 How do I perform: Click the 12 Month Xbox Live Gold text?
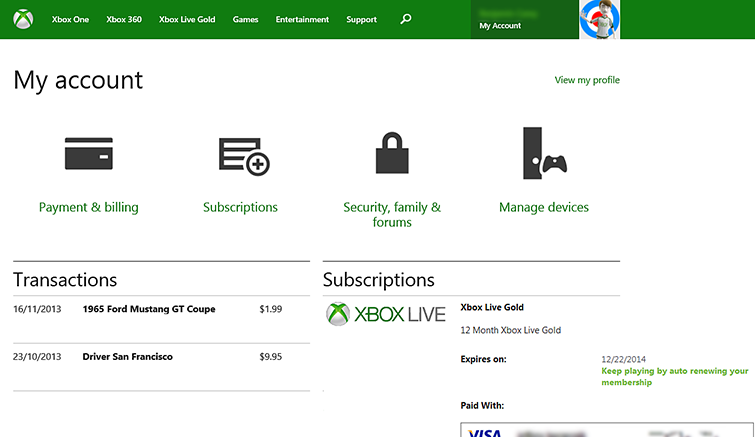point(510,330)
